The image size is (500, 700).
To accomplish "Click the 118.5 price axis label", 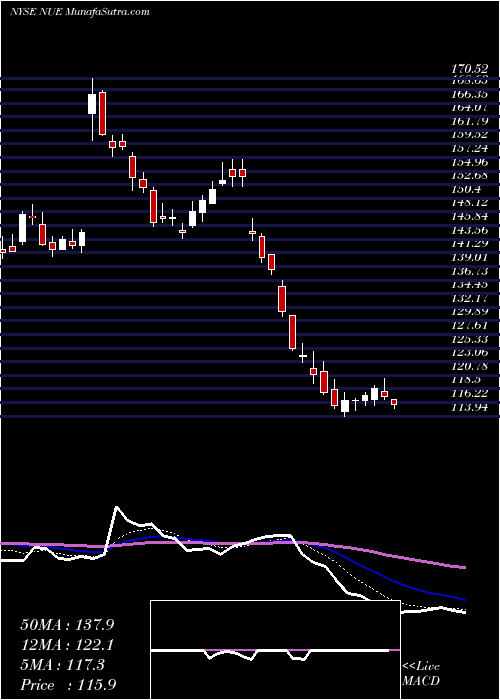I will 467,380.
